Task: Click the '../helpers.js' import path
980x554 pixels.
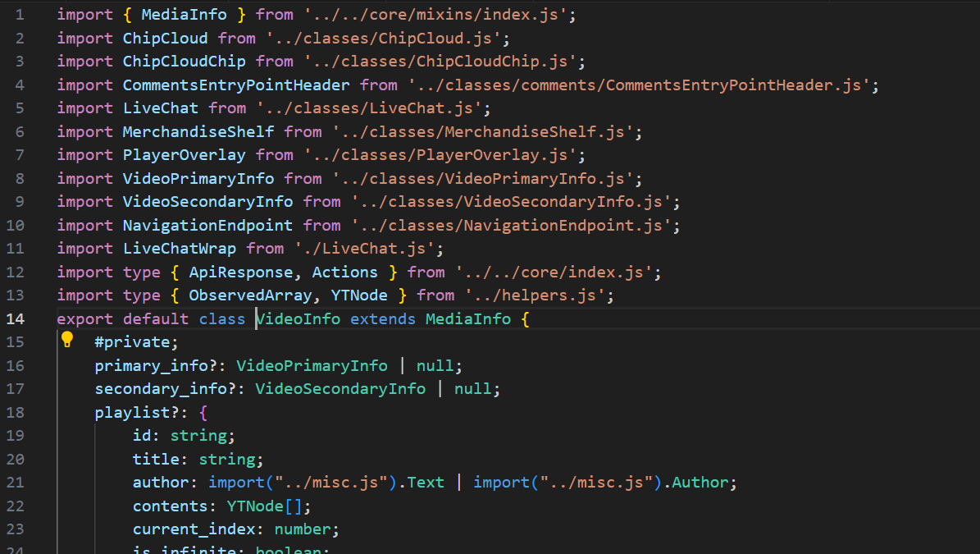Action: [539, 295]
